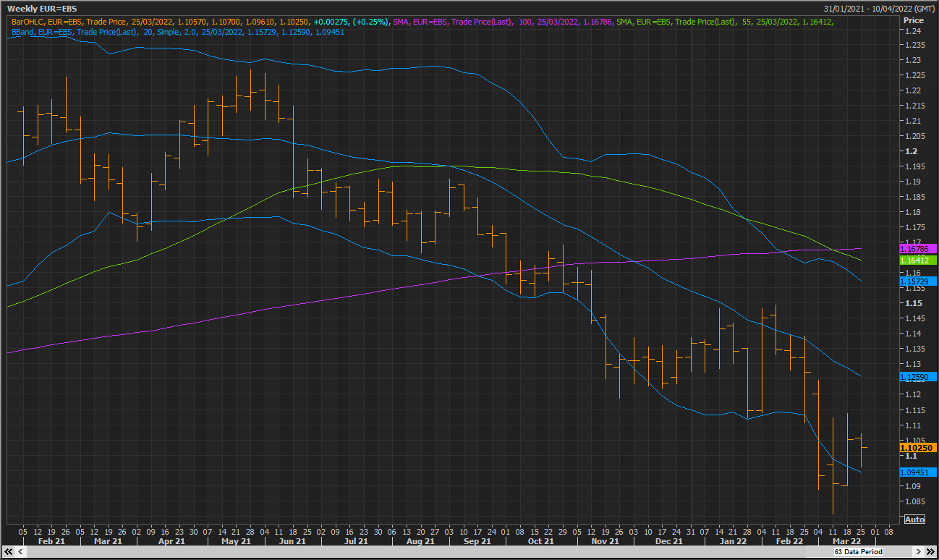Screen dimensions: 939x560
Task: Click the blue 1.15729 upper band tag
Action: tap(917, 281)
